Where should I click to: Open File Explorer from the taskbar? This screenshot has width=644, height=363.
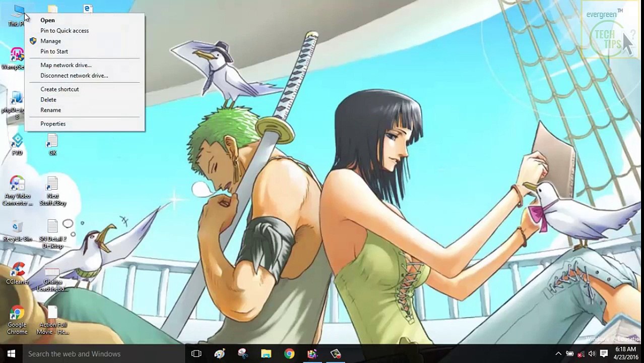[x=266, y=354]
